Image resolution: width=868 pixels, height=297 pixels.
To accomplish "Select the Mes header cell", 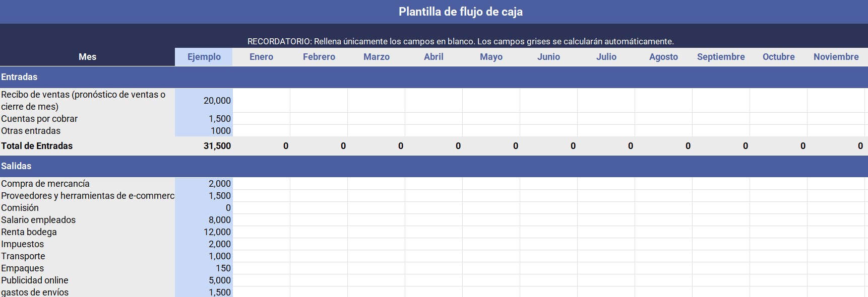I will [x=87, y=57].
